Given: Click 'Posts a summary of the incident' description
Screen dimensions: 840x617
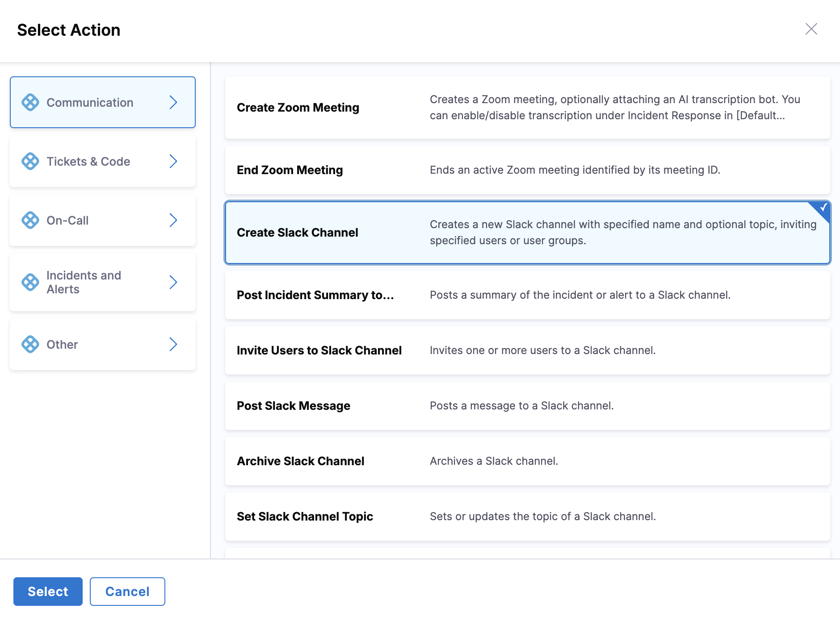Looking at the screenshot, I should point(580,295).
